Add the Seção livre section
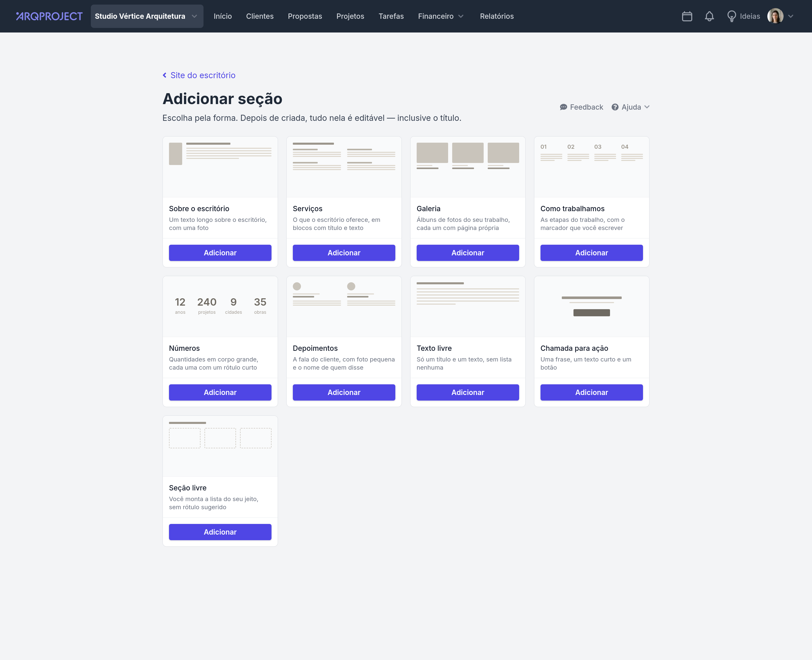 221,532
